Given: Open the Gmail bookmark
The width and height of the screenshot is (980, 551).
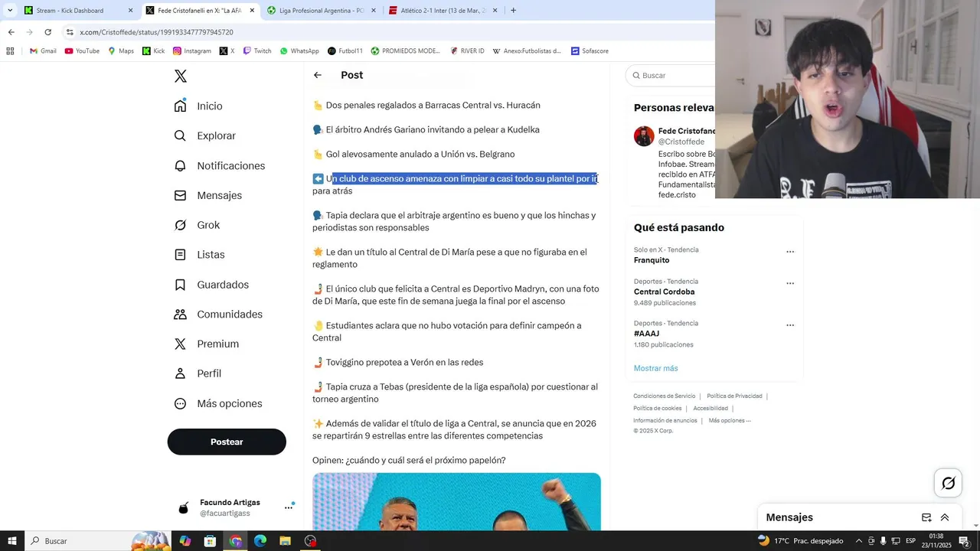Looking at the screenshot, I should pyautogui.click(x=43, y=51).
